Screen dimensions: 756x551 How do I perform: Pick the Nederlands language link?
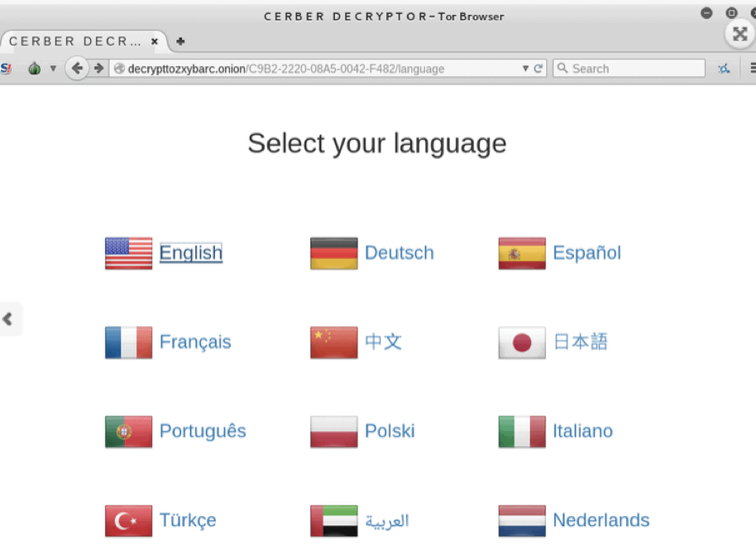pos(600,520)
